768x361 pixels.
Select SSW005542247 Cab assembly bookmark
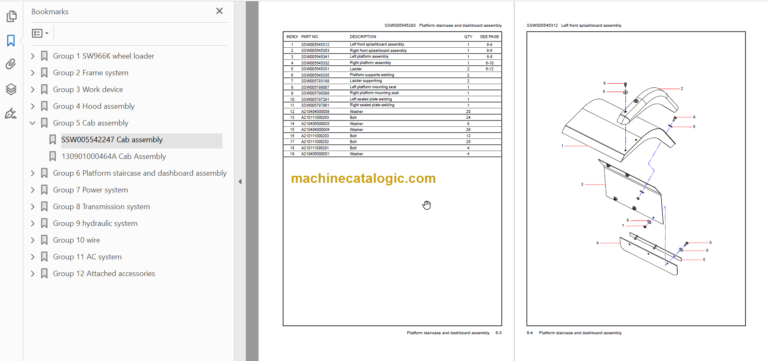tap(112, 140)
